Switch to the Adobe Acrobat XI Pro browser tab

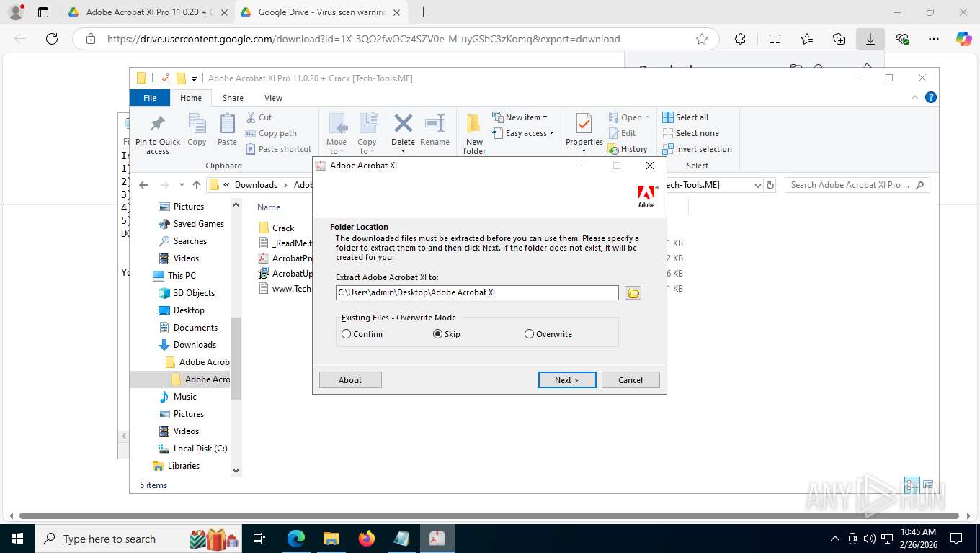coord(148,12)
